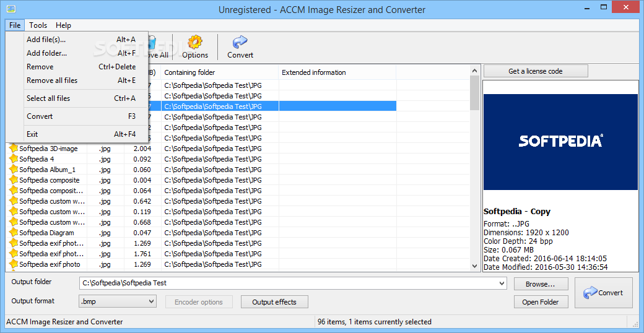This screenshot has height=333, width=644.
Task: Click the file list scrollbar up arrow
Action: point(475,70)
